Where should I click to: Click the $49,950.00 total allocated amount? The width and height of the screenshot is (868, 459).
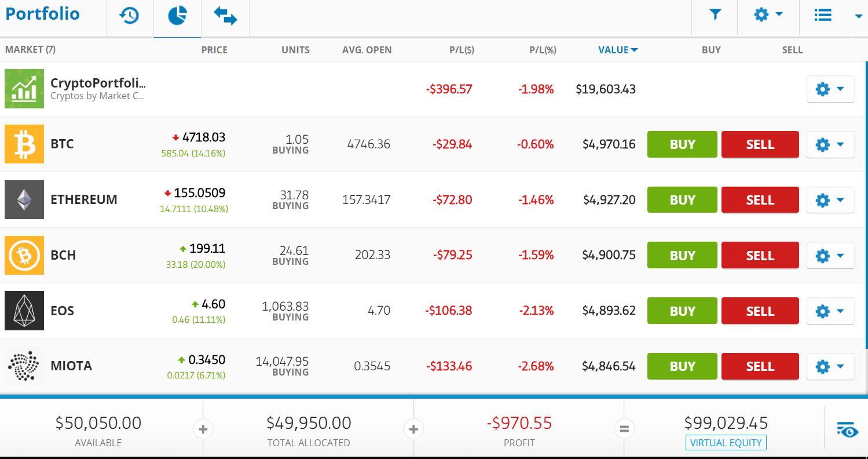tap(309, 423)
